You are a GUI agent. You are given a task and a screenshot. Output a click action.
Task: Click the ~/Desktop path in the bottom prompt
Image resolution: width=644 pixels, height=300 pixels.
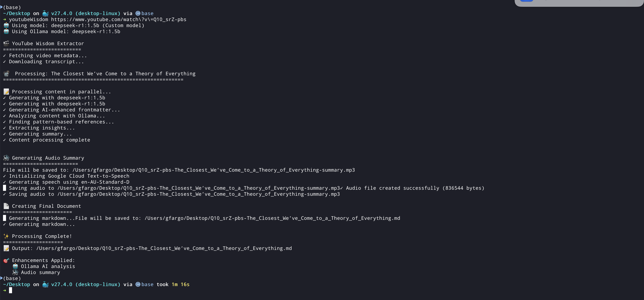coord(17,284)
